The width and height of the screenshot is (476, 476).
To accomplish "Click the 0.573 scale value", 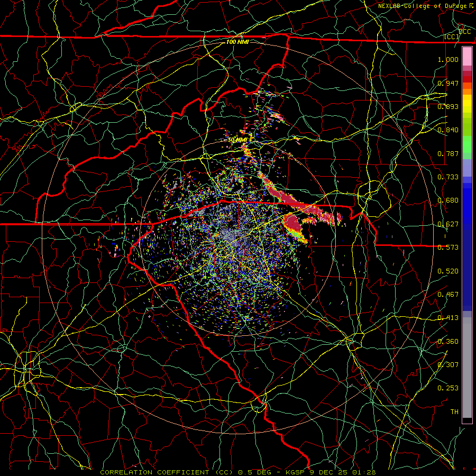I will pos(448,248).
